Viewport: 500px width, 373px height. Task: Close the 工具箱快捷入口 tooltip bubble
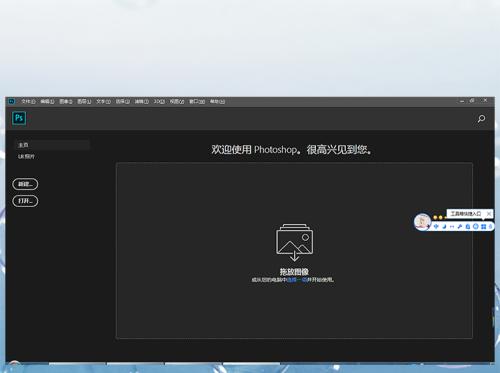[x=489, y=214]
